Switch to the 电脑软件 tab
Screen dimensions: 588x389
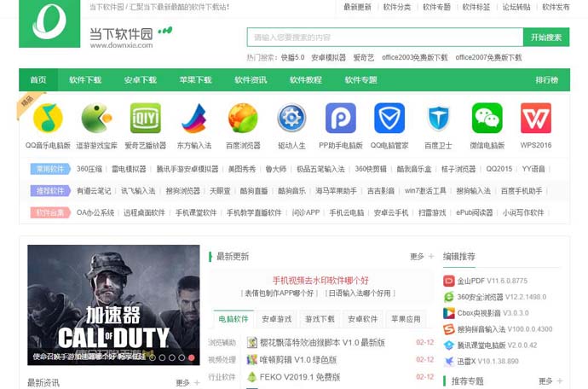pyautogui.click(x=233, y=319)
